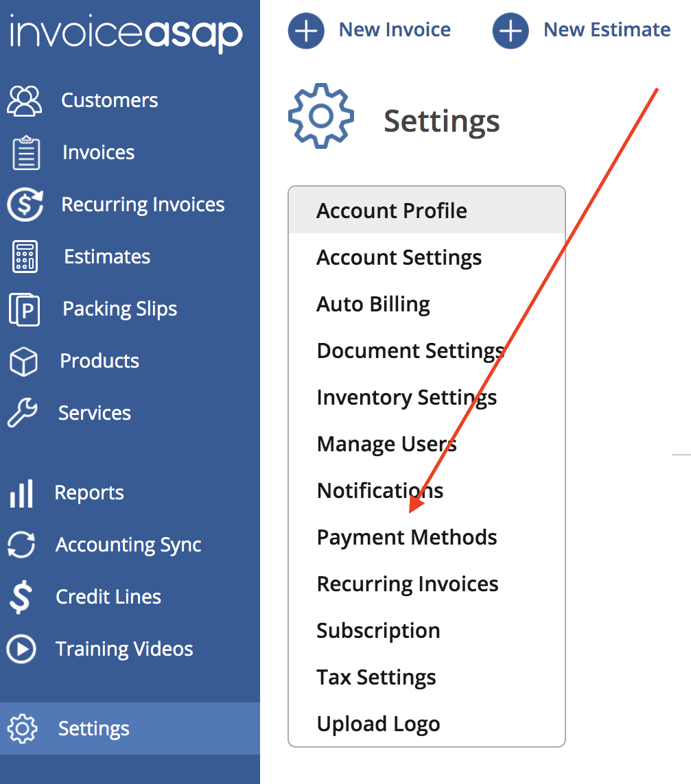The image size is (691, 784).
Task: Click the invoiceasap logo
Action: coord(126,33)
